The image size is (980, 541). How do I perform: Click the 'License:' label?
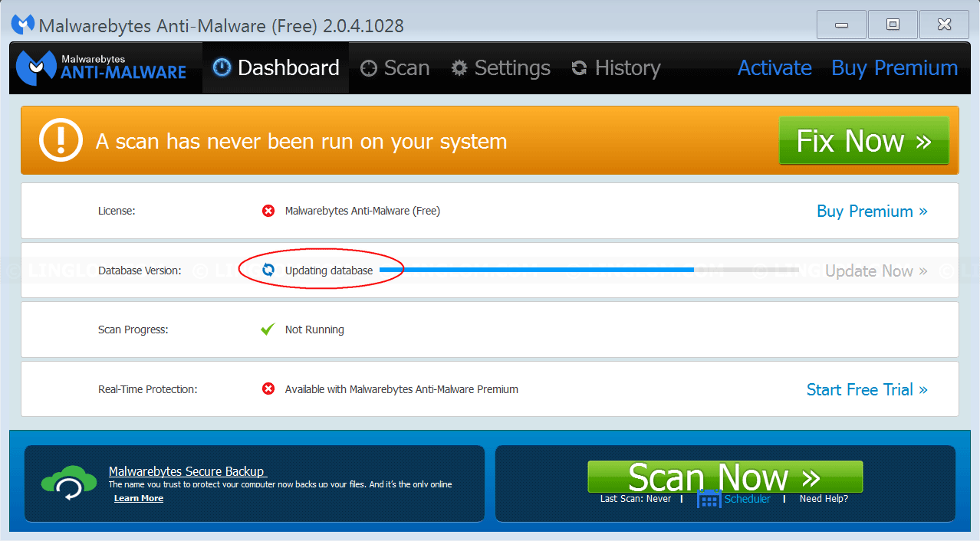click(x=117, y=211)
